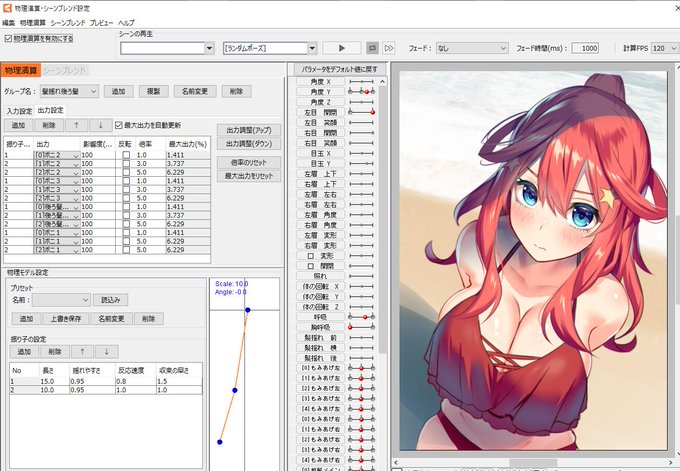Open output dropdown in the [0]ポニ2 row

click(57, 155)
